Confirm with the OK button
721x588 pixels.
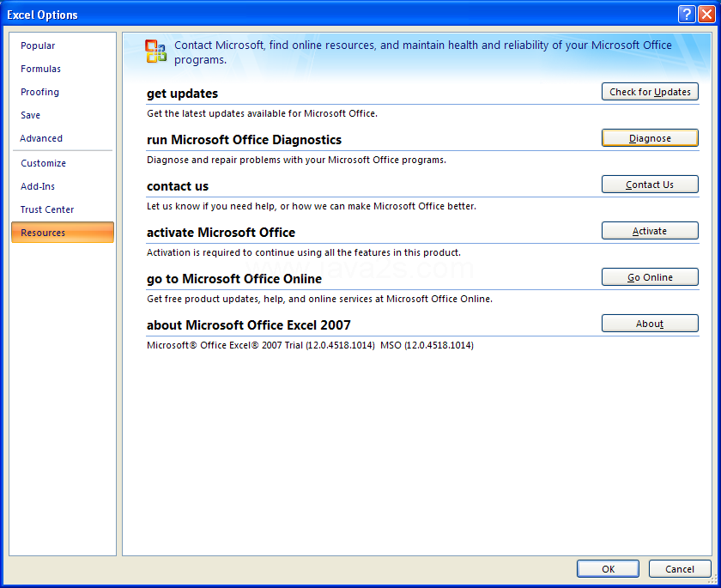tap(608, 569)
